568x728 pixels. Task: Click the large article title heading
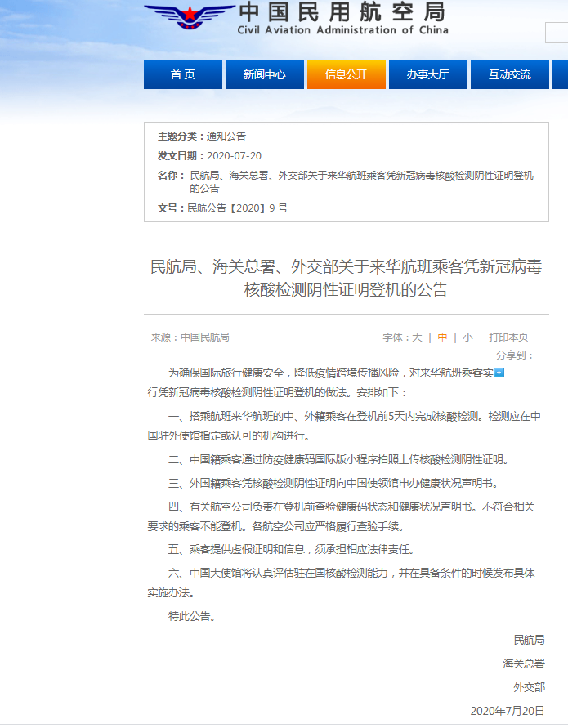[x=346, y=278]
